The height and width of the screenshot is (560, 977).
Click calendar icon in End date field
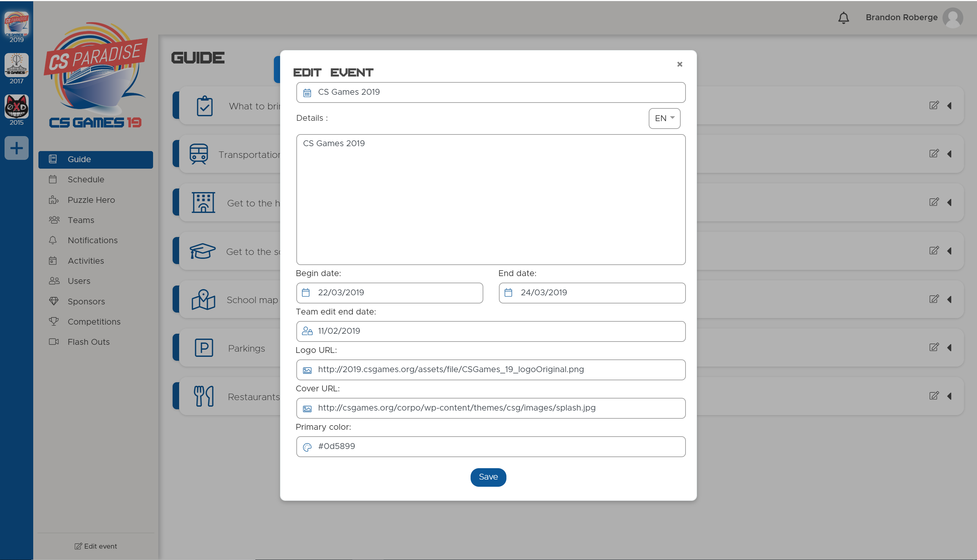point(508,293)
